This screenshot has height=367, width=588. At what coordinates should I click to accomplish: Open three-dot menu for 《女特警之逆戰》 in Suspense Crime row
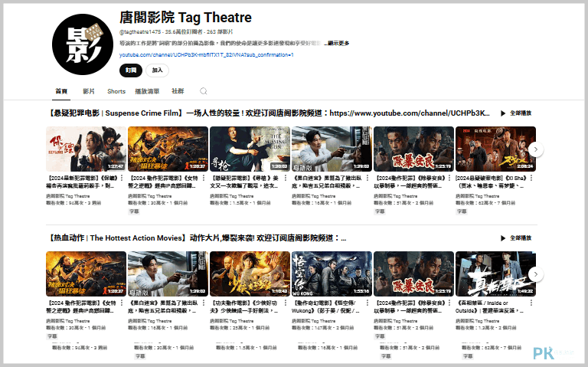tap(204, 178)
